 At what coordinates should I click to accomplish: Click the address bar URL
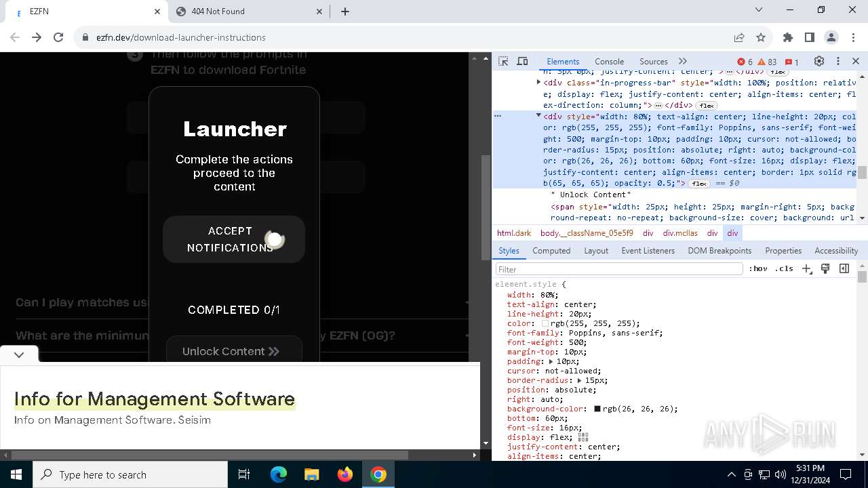point(180,37)
